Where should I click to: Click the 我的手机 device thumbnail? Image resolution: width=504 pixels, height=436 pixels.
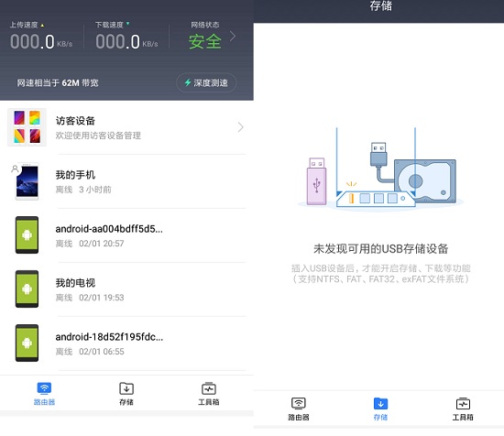click(x=27, y=181)
